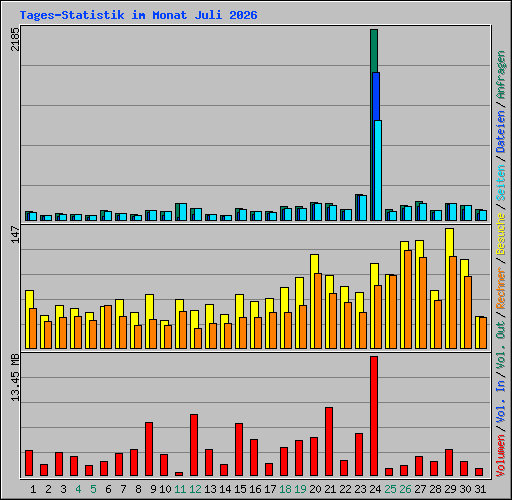Viewport: 512px width, 500px height.
Task: Click the Anfragen legend label
Action: [501, 75]
